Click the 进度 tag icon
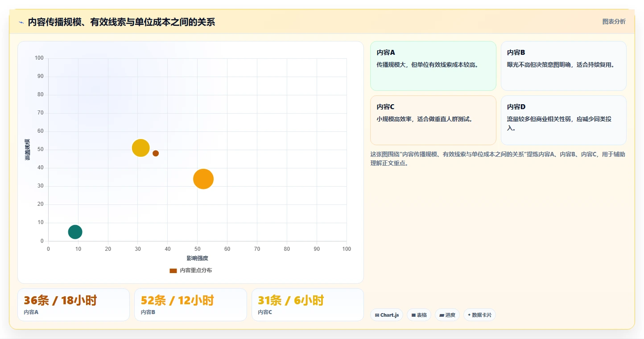Viewport: 644px width, 339px height. coord(442,315)
